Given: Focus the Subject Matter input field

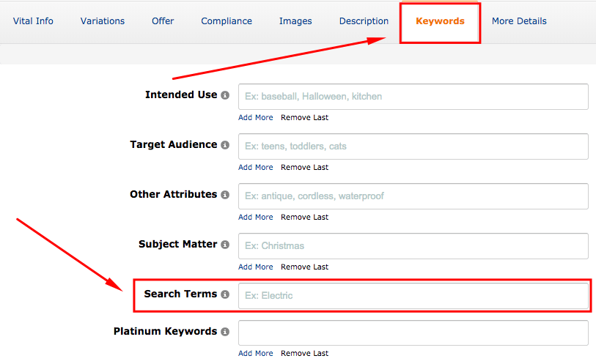Looking at the screenshot, I should (x=413, y=246).
